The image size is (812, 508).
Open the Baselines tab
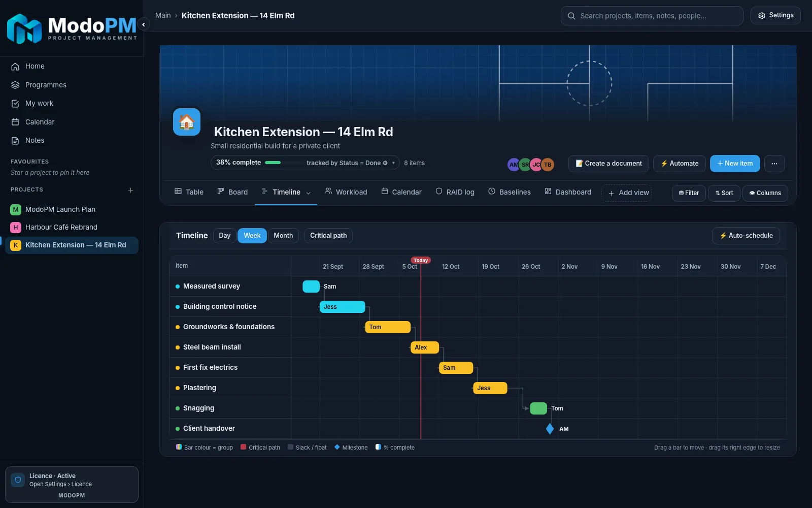pos(510,192)
